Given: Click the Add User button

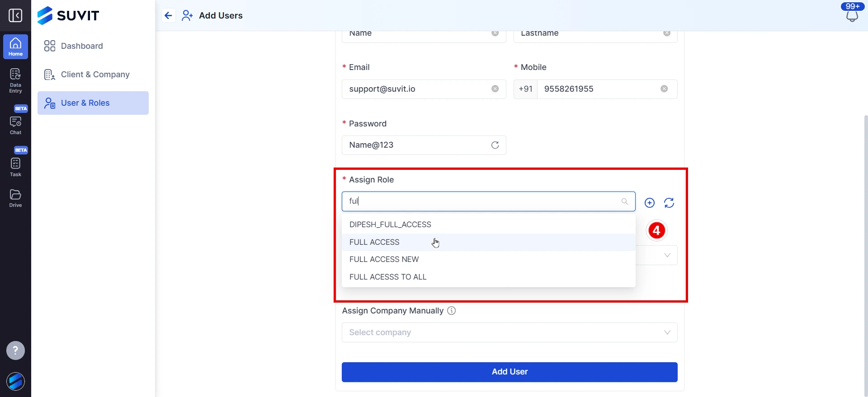Looking at the screenshot, I should click(x=509, y=372).
